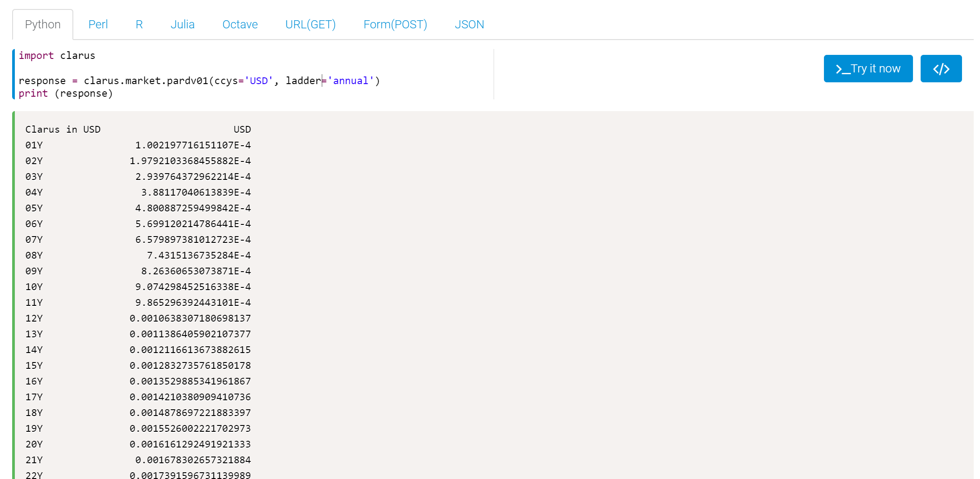The height and width of the screenshot is (479, 980).
Task: Click the 10Y row label
Action: (34, 287)
